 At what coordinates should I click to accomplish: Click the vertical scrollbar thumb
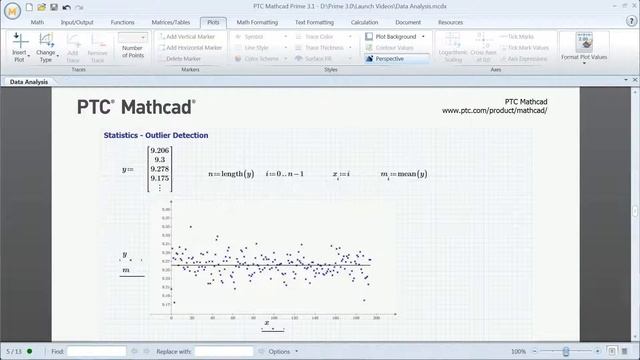pyautogui.click(x=635, y=211)
